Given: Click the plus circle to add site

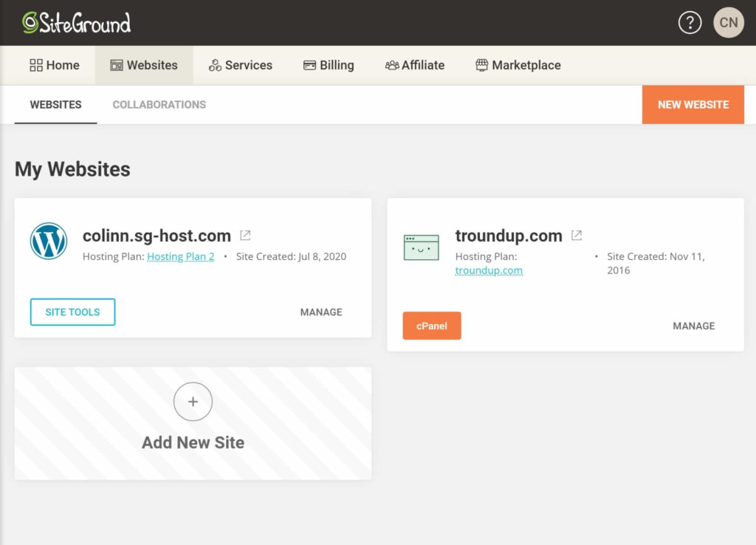Looking at the screenshot, I should click(193, 402).
